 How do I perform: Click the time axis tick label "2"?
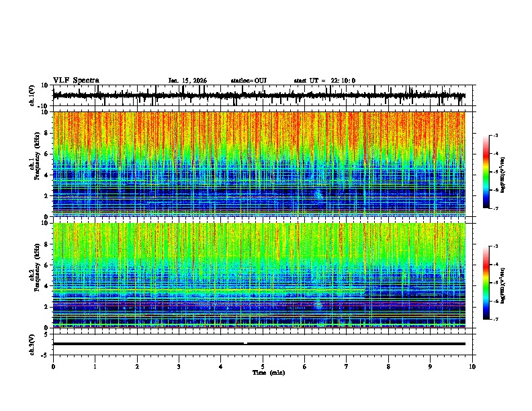click(x=137, y=367)
